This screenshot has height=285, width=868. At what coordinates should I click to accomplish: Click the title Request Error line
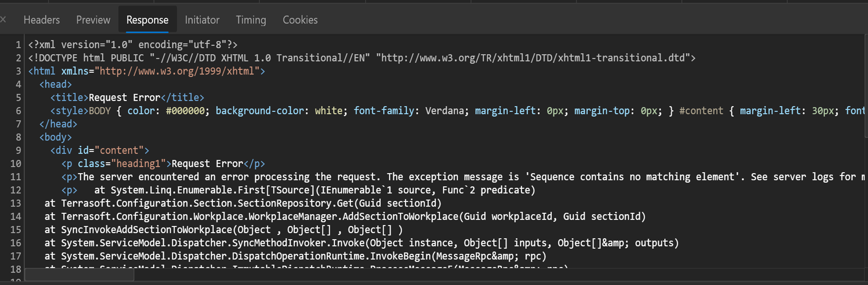[x=127, y=98]
